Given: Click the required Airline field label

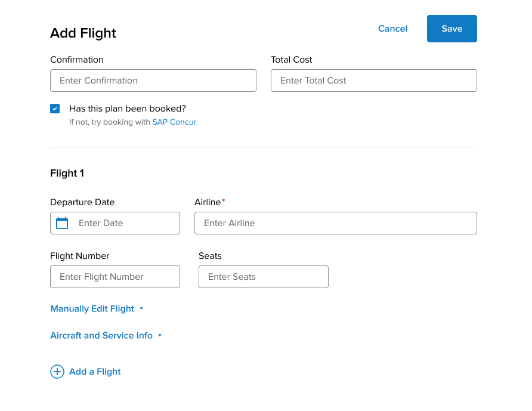Looking at the screenshot, I should (208, 202).
